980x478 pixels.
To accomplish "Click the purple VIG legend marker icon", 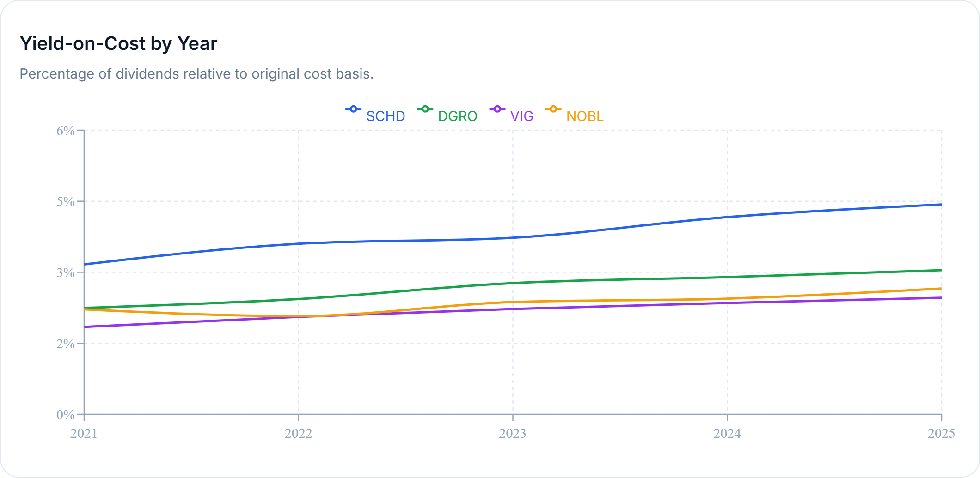I will (497, 109).
